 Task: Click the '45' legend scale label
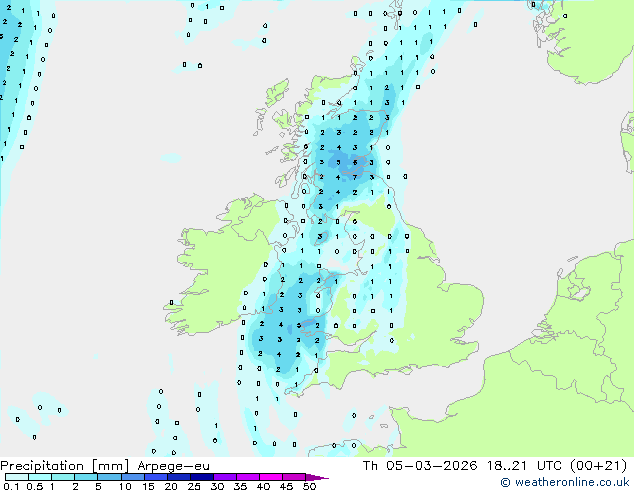(x=286, y=486)
